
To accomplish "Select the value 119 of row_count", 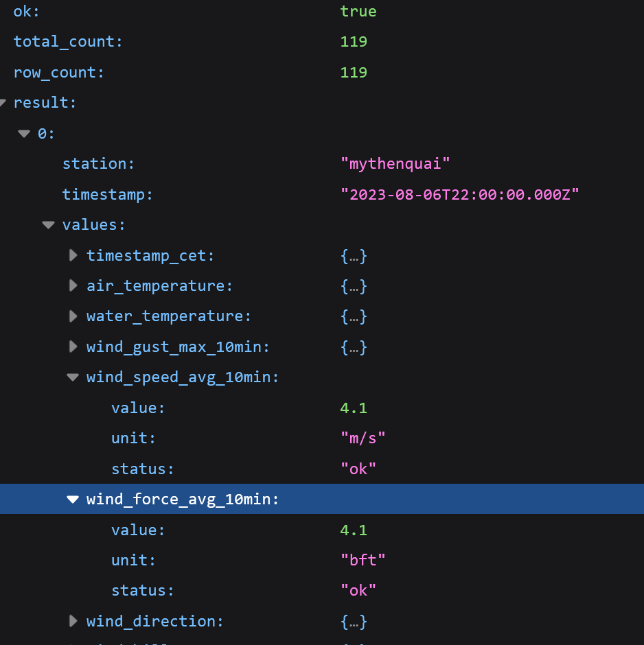I will tap(353, 72).
